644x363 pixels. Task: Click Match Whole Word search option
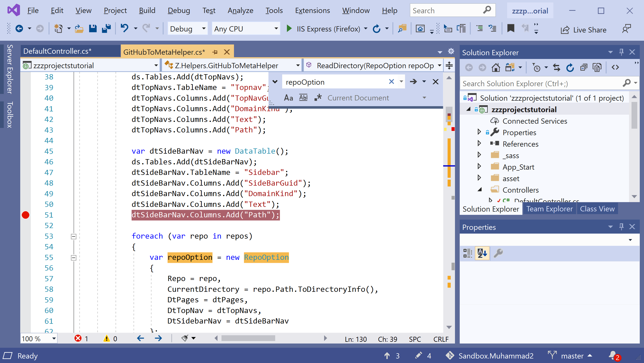(x=303, y=98)
